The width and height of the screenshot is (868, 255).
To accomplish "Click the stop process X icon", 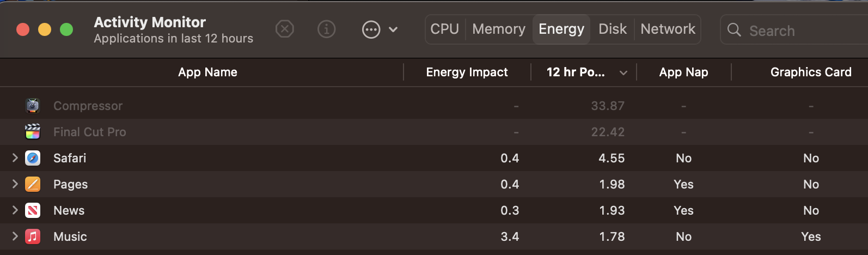I will point(285,29).
